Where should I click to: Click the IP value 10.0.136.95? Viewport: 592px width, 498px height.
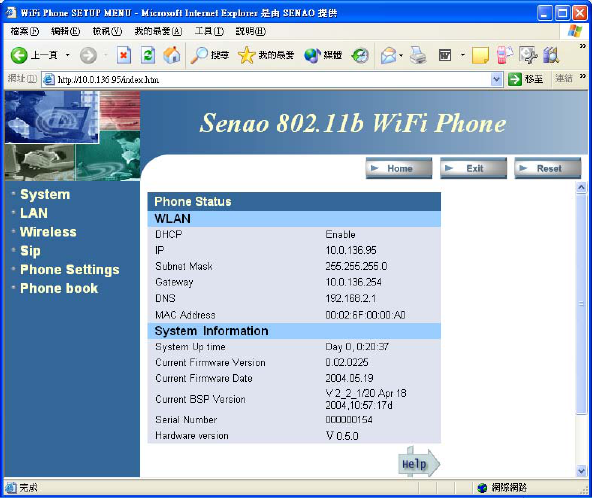tap(351, 250)
